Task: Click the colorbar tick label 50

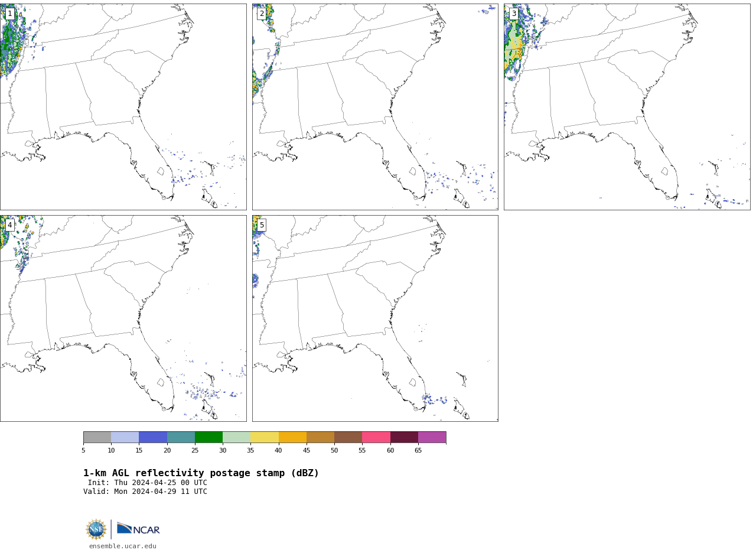Action: tap(334, 451)
